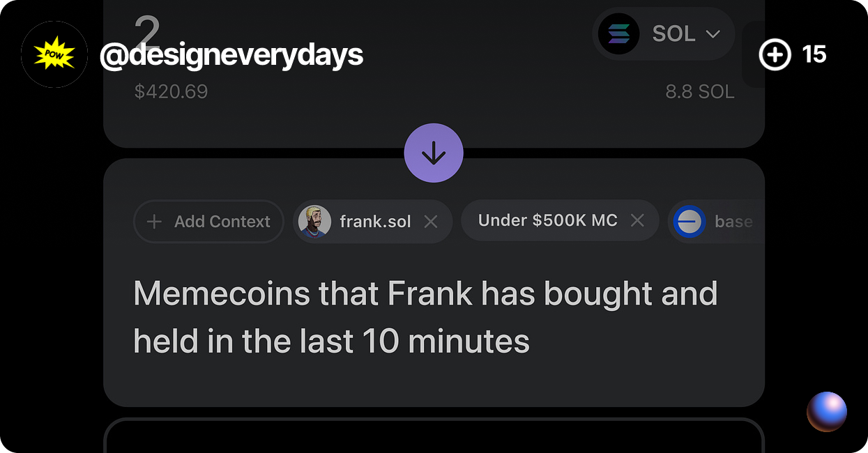Click the glossy gradient sphere orb

(827, 411)
